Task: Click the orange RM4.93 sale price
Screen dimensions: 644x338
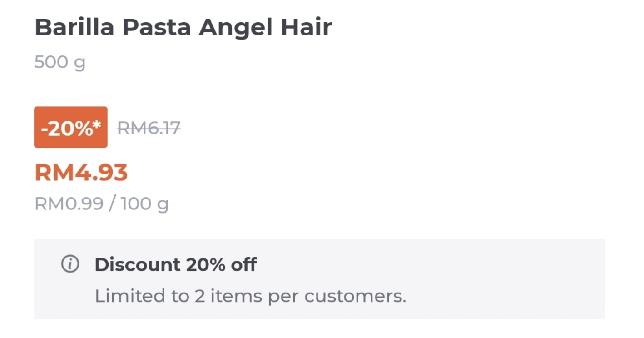Action: [81, 173]
